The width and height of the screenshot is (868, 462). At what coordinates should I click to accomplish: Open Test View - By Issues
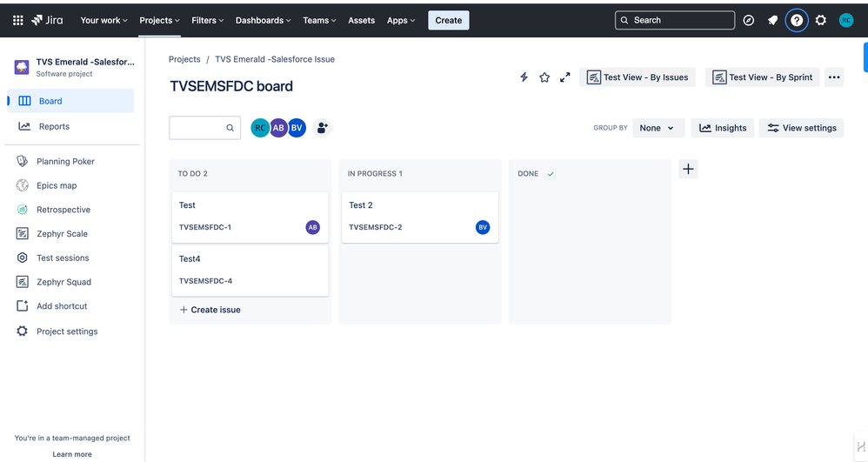tap(638, 77)
